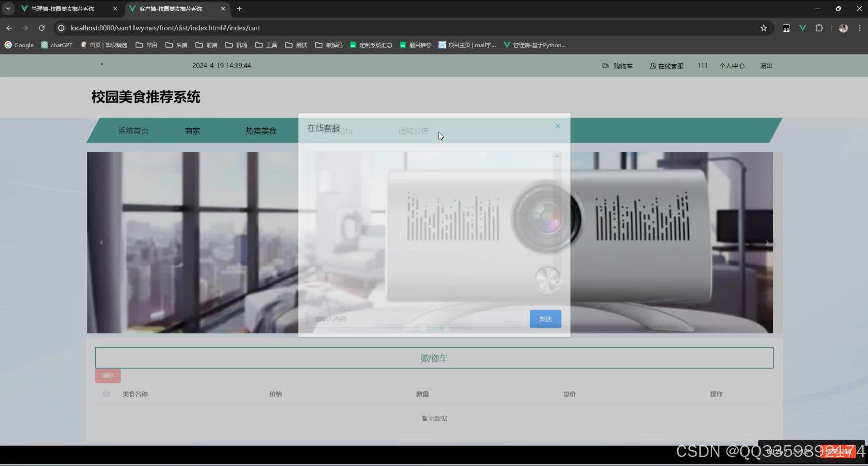Open the 常用 bookmark folder
The width and height of the screenshot is (868, 466).
click(146, 45)
